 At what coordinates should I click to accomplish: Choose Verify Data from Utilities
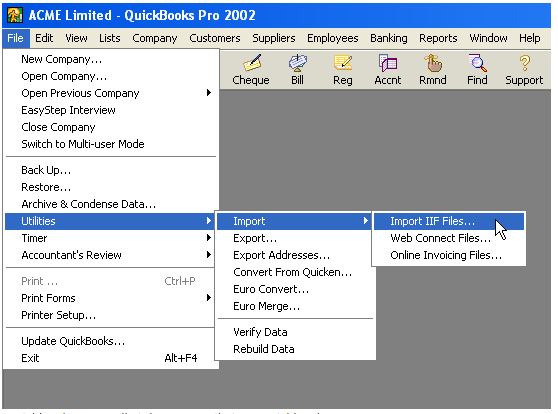pyautogui.click(x=295, y=332)
